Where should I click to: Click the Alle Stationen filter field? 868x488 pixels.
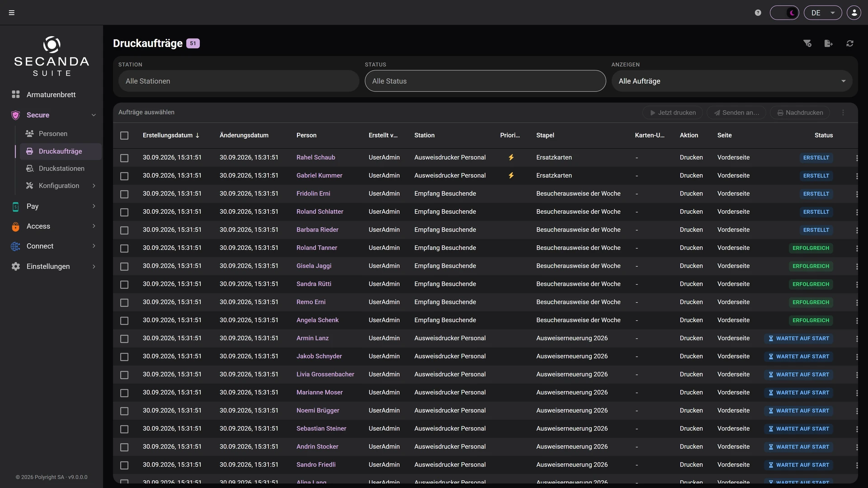click(239, 81)
